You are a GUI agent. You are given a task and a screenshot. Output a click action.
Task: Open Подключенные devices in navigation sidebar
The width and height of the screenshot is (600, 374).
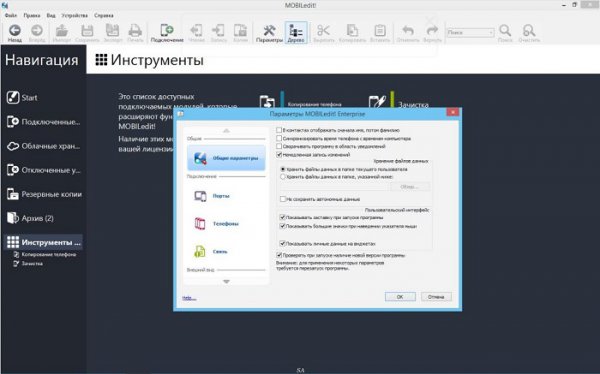[43, 122]
